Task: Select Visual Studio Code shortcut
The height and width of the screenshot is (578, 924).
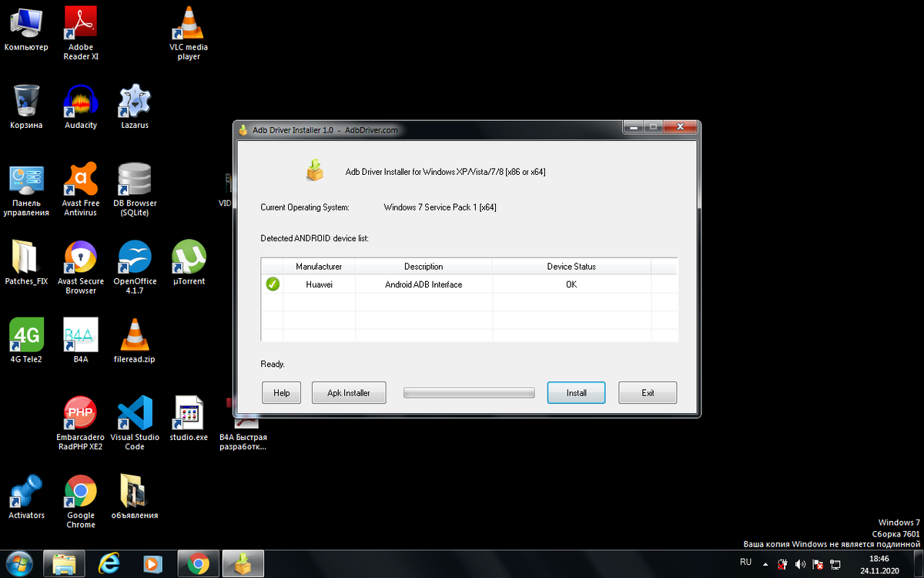Action: [x=135, y=423]
